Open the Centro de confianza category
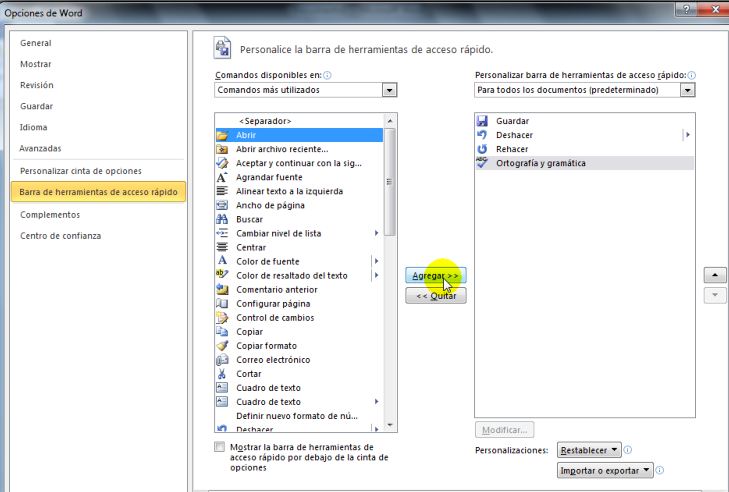The height and width of the screenshot is (492, 729). [60, 236]
